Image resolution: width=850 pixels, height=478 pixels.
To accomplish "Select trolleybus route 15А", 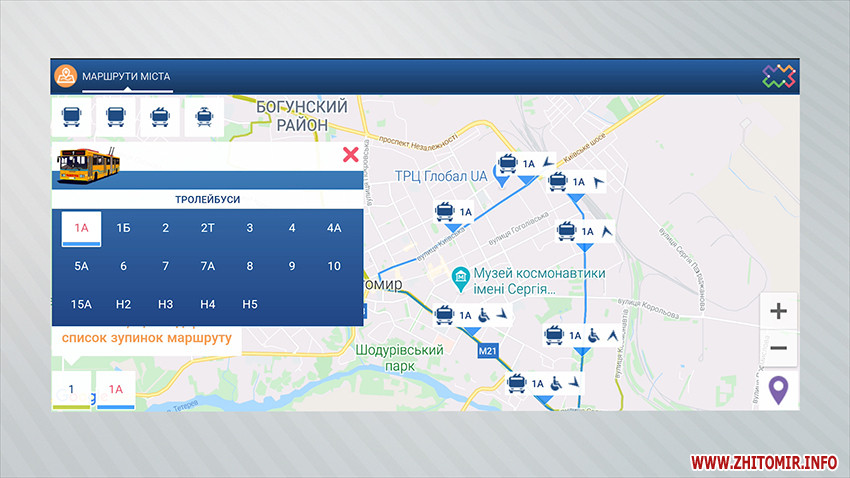I will [82, 304].
